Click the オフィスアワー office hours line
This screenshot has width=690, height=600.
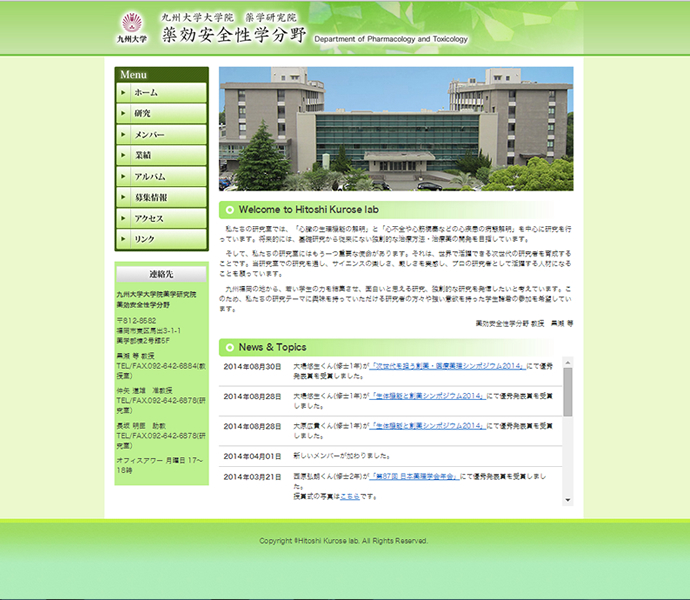[160, 465]
